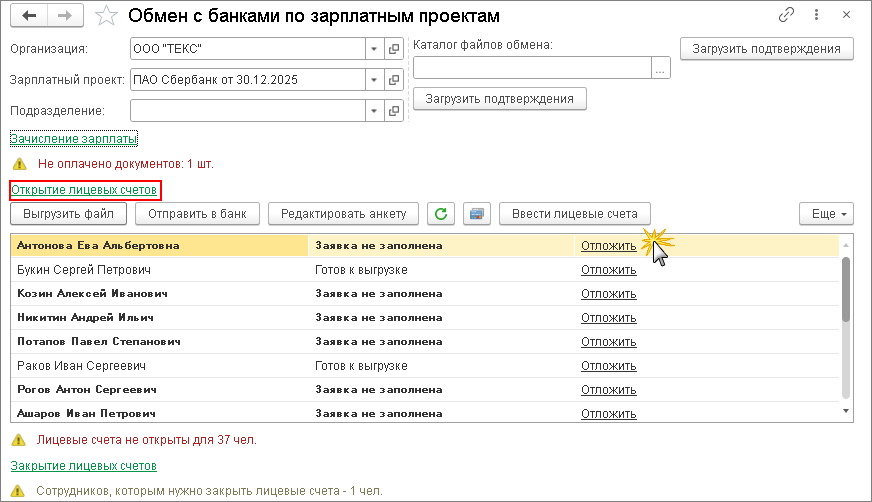Click the green refresh icon button
872x502 pixels.
pyautogui.click(x=441, y=213)
